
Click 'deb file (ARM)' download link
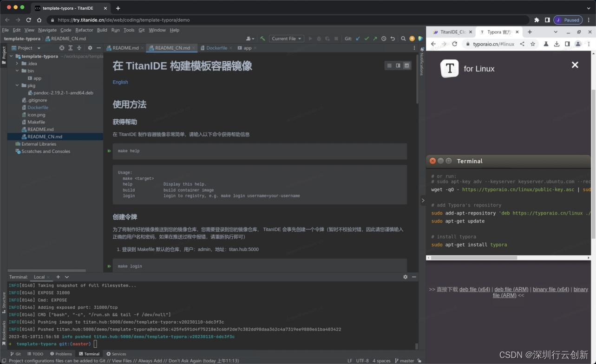point(511,289)
